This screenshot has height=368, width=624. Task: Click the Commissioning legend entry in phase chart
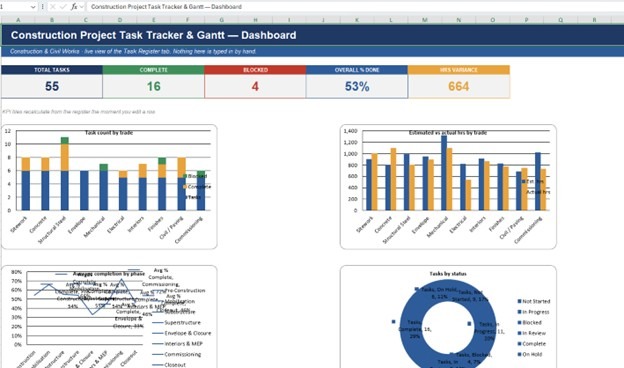pos(177,354)
